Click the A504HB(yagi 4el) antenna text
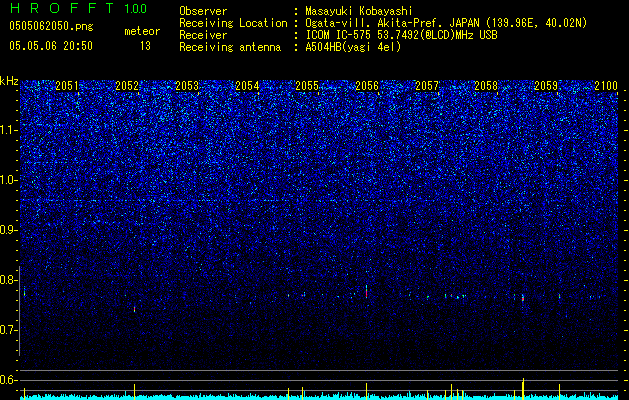629x400 pixels. (x=353, y=47)
